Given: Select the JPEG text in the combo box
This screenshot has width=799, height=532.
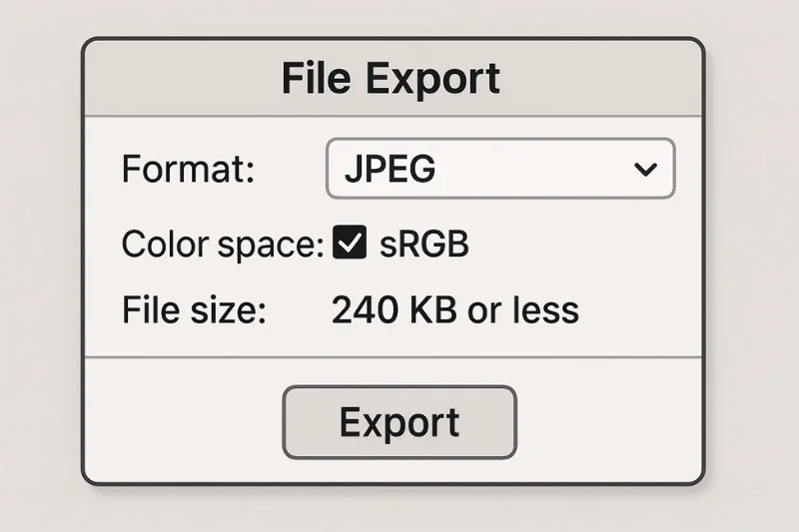Looking at the screenshot, I should 390,169.
